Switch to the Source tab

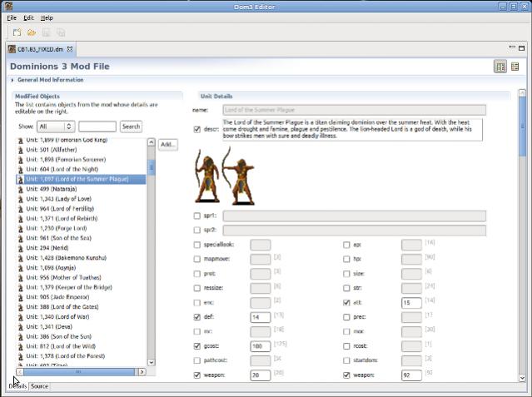[x=39, y=386]
